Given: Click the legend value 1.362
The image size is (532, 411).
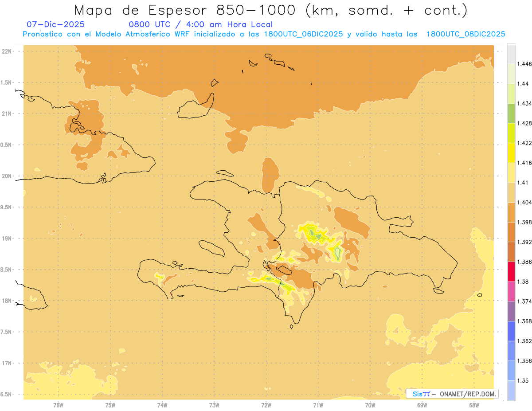Looking at the screenshot, I should tap(524, 341).
